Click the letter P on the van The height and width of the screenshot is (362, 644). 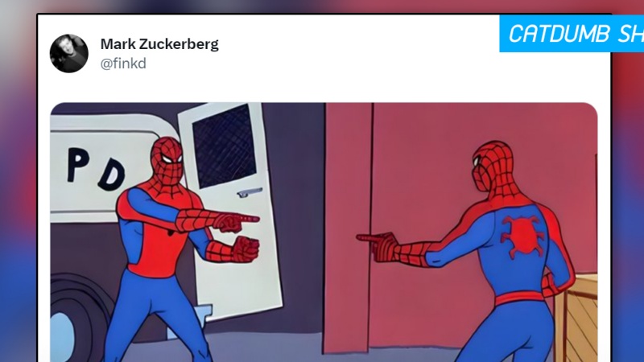click(x=77, y=164)
